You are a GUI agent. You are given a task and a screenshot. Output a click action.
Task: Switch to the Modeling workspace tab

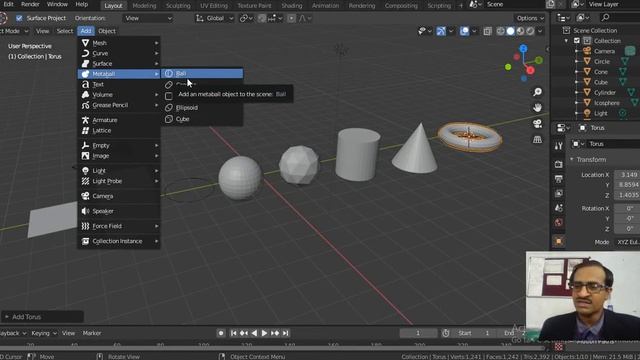tap(144, 6)
